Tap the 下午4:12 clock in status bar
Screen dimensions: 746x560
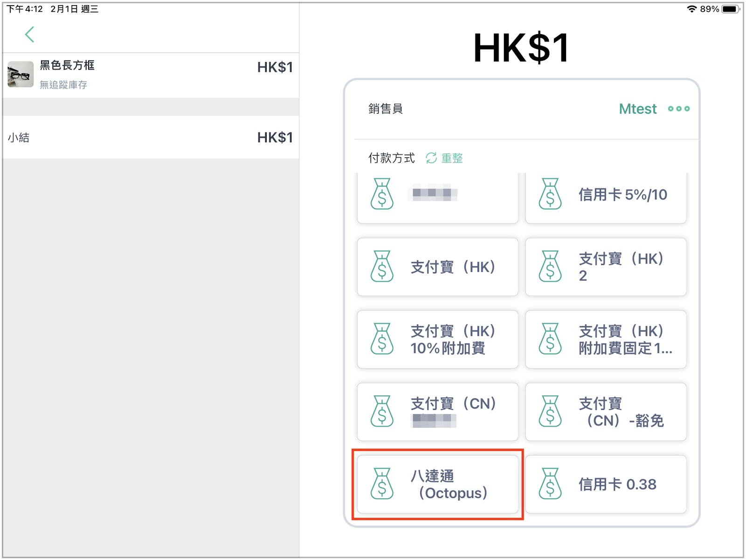pos(25,9)
